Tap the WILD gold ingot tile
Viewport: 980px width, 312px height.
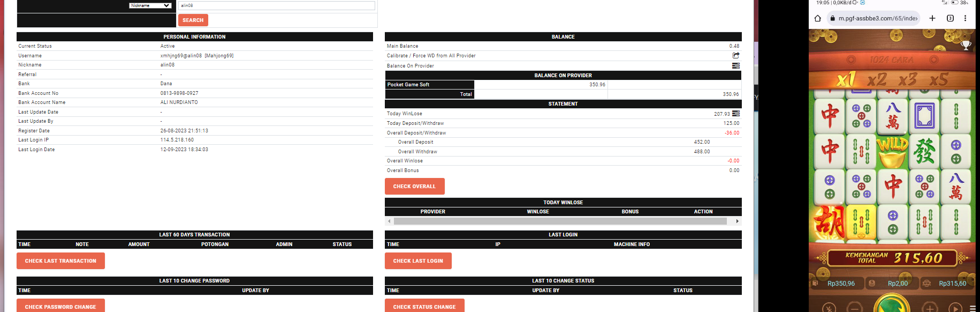[x=893, y=151]
